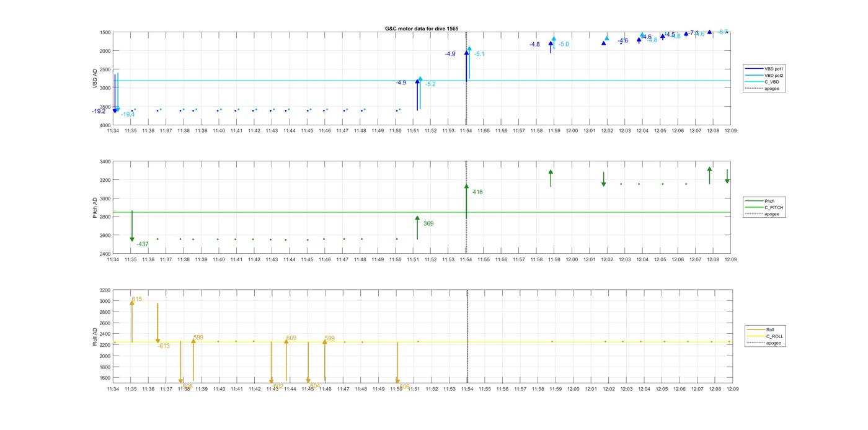Click the upward roll arrow labeled 615
This screenshot has width=868, height=430.
pos(132,321)
